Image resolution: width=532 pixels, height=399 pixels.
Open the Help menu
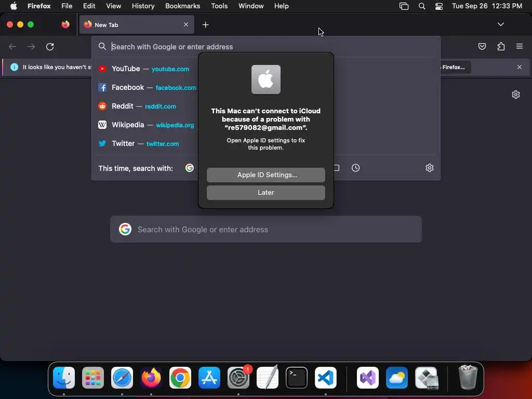pyautogui.click(x=281, y=6)
